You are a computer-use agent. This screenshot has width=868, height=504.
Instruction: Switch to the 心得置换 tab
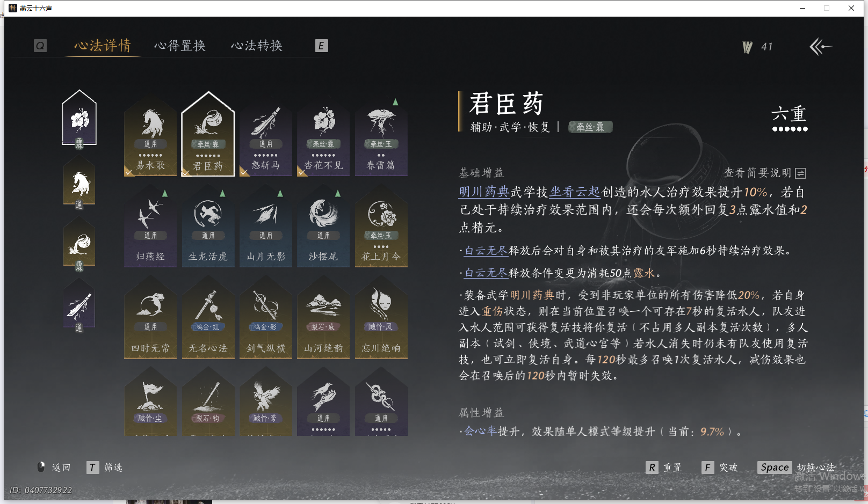pos(180,46)
